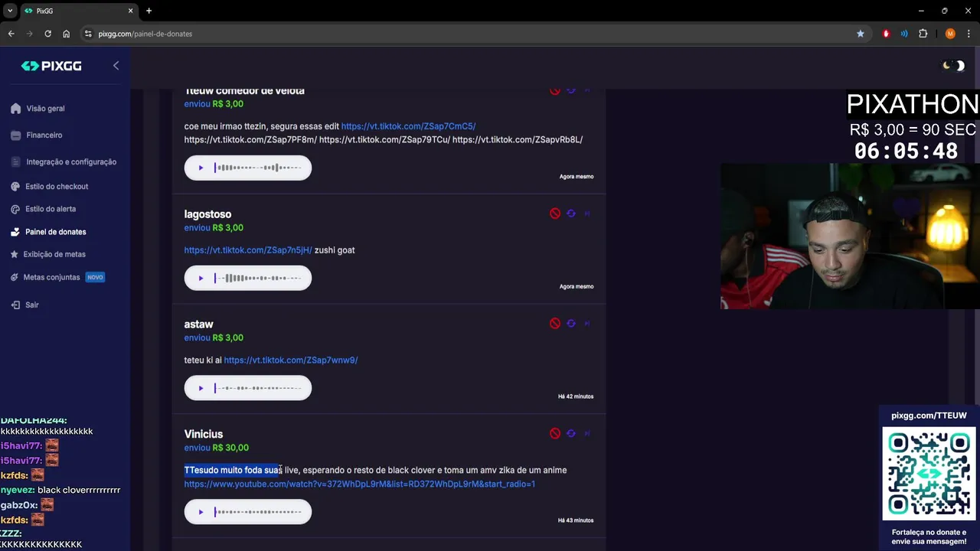Open Exibição de metas in the sidebar
This screenshot has height=551, width=980.
coord(54,254)
